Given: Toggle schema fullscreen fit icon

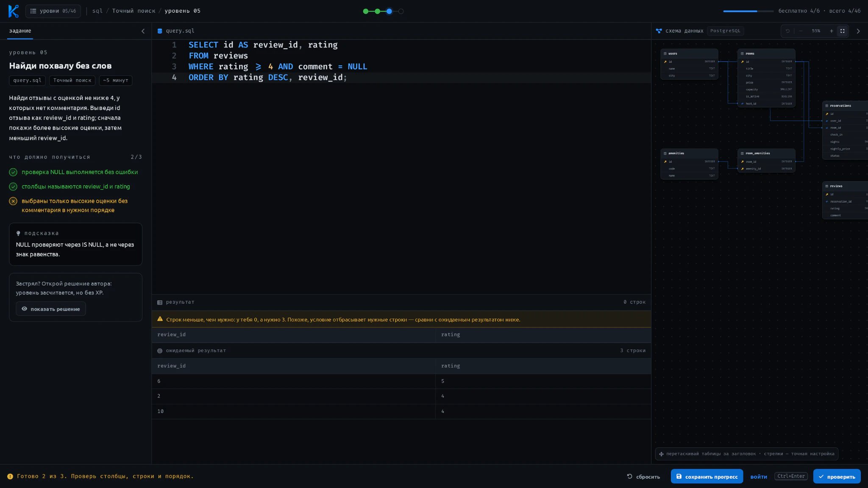Looking at the screenshot, I should click(843, 31).
